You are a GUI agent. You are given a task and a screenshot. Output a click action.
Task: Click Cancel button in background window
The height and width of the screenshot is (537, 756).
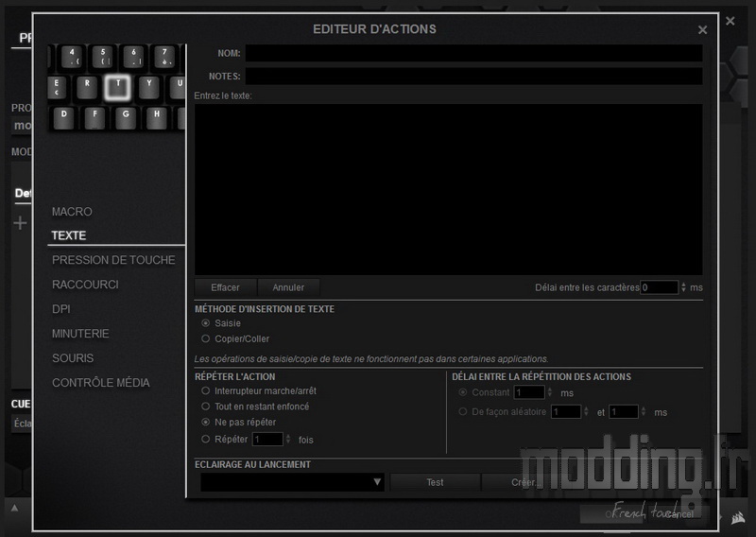tap(677, 514)
